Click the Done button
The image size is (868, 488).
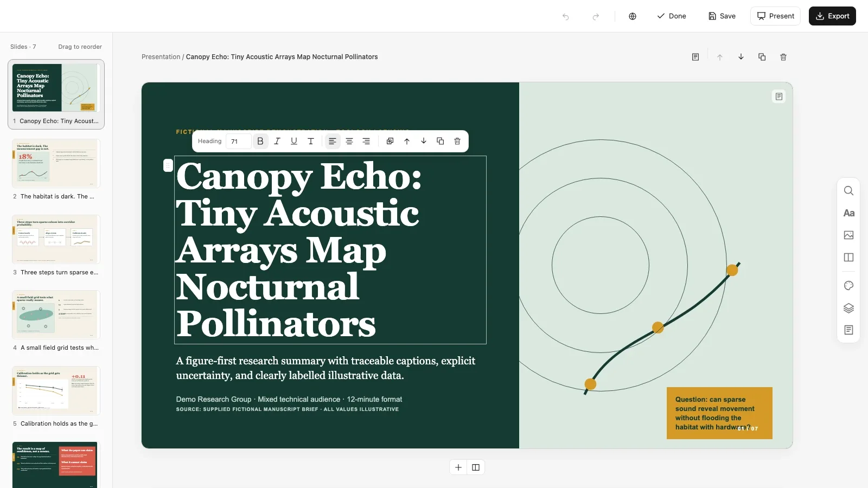click(x=672, y=16)
